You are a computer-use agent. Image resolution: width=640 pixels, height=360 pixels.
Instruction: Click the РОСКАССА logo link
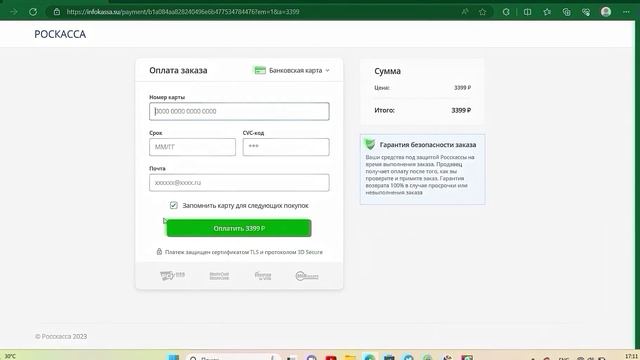click(60, 34)
